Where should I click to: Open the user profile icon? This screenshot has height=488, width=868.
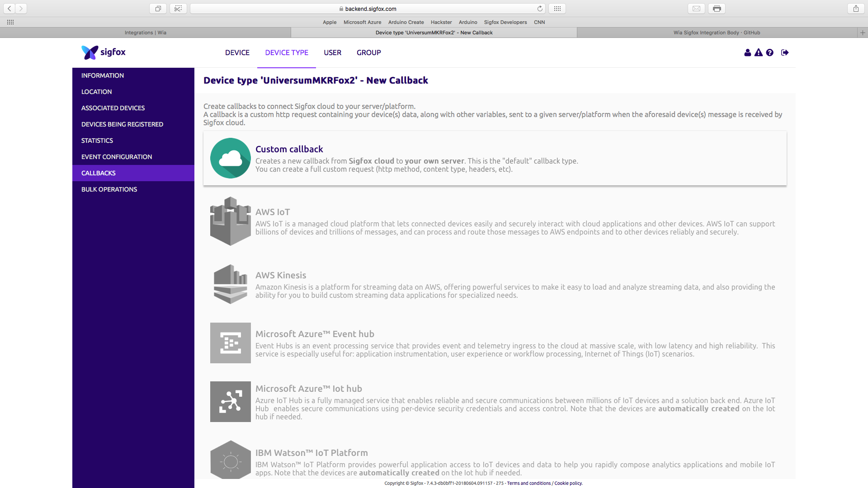point(747,53)
